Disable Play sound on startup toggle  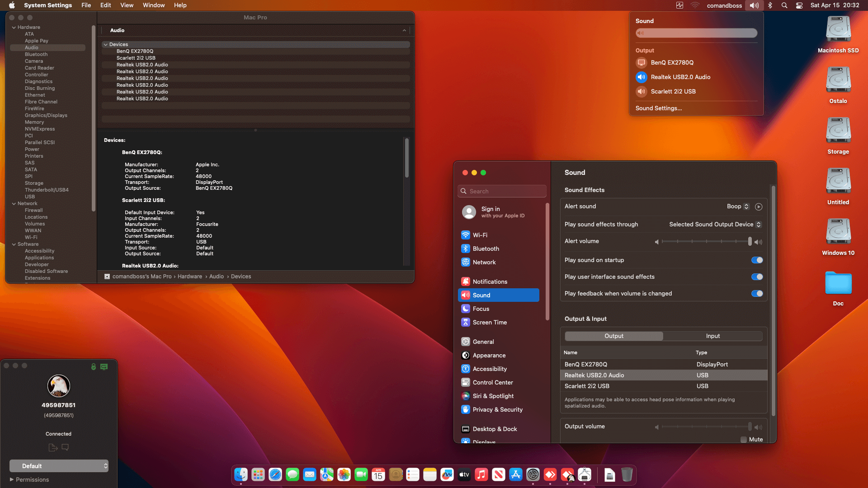(757, 260)
